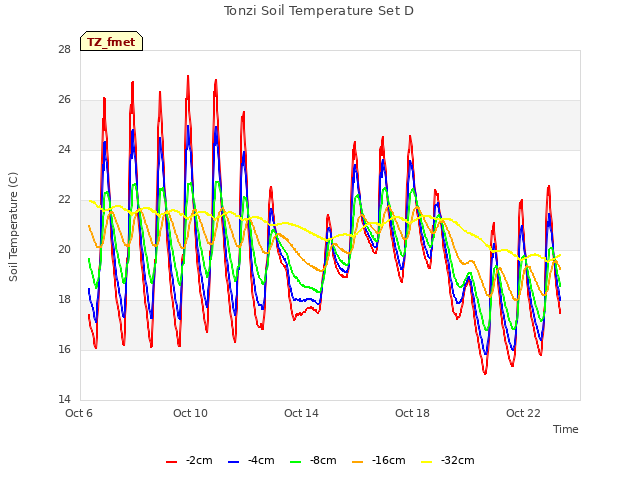The height and width of the screenshot is (480, 640).
Task: Click the Soil Temperature (C) axis label
Action: point(13,227)
